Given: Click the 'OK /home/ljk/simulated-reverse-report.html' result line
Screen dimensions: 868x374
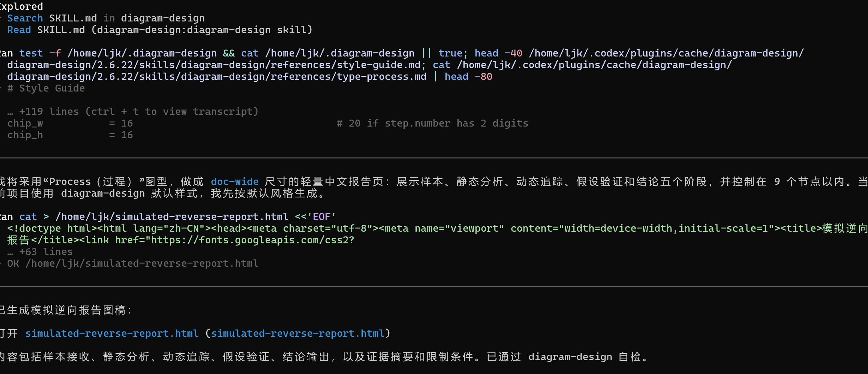Looking at the screenshot, I should (133, 264).
